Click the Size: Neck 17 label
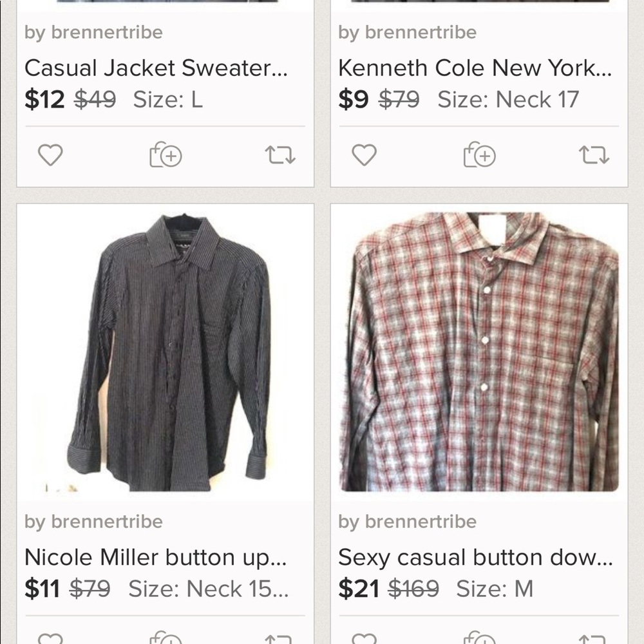 [501, 100]
